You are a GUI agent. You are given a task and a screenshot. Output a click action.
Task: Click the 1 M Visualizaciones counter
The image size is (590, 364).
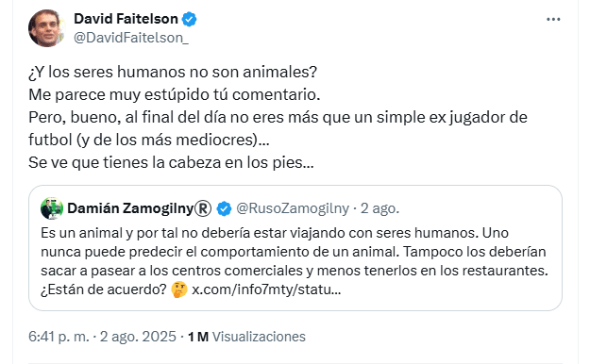point(246,337)
